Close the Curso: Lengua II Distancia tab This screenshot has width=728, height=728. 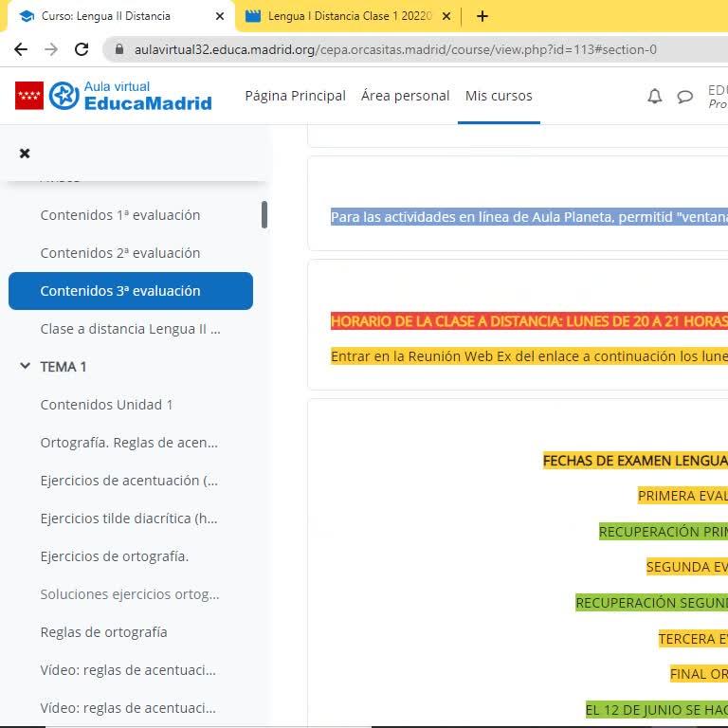coord(220,16)
